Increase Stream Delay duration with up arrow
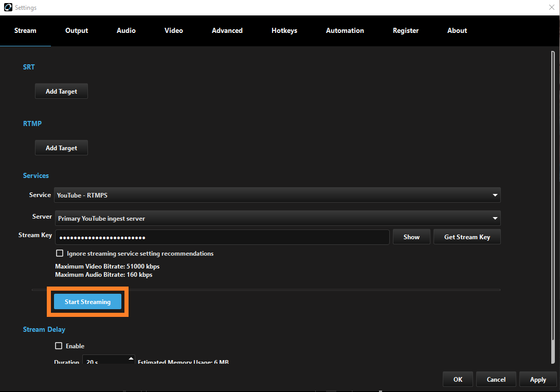The image size is (560, 392). (x=131, y=359)
